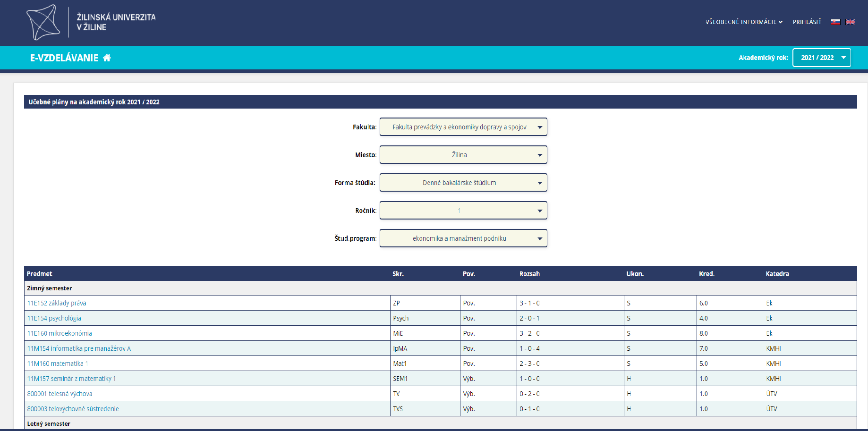
Task: Open 11M157 seminár z matematiky 1
Action: pyautogui.click(x=71, y=379)
